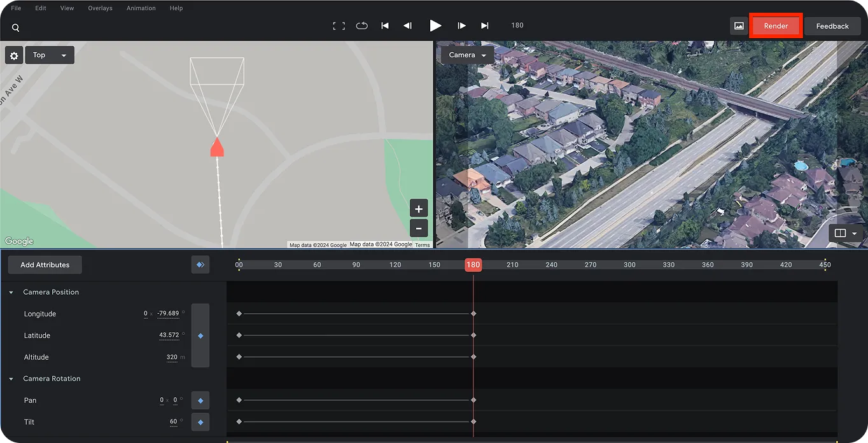Open the Top view dropdown

pos(50,55)
